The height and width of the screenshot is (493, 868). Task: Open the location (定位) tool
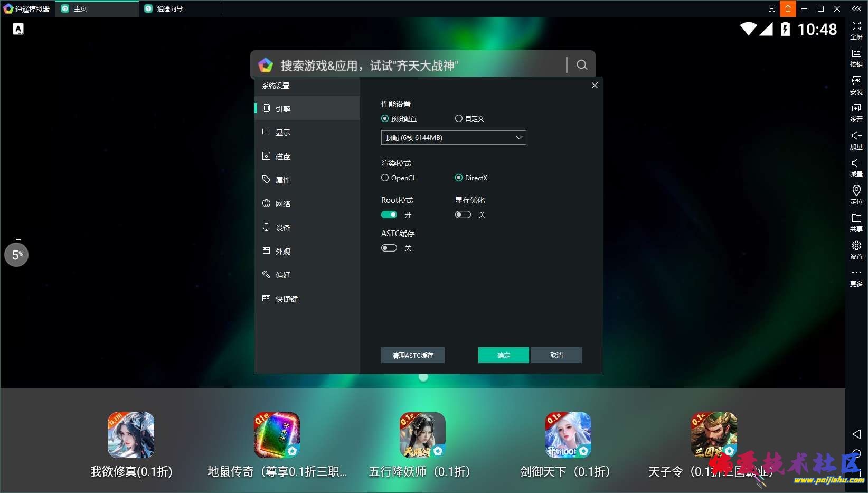[x=856, y=194]
